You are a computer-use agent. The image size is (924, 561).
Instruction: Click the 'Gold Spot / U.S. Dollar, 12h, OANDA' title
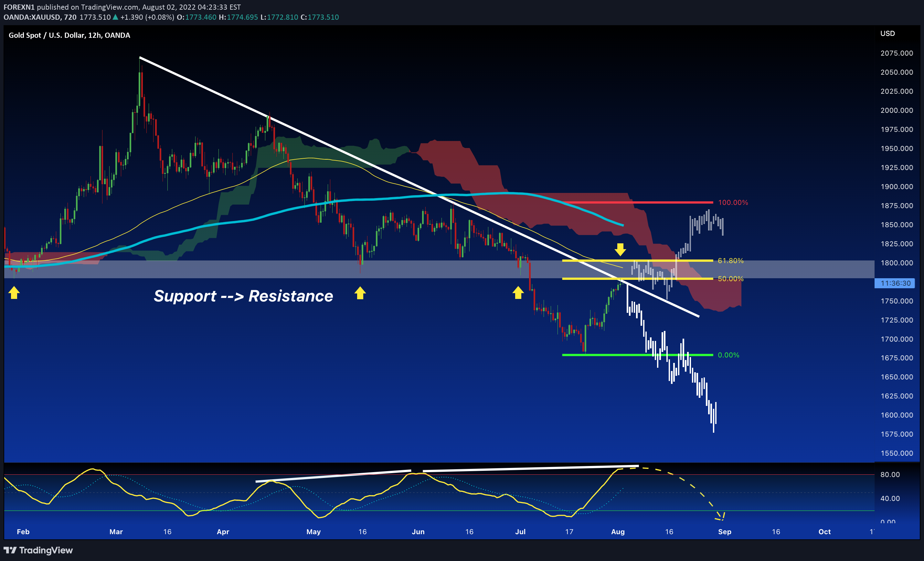[x=69, y=35]
